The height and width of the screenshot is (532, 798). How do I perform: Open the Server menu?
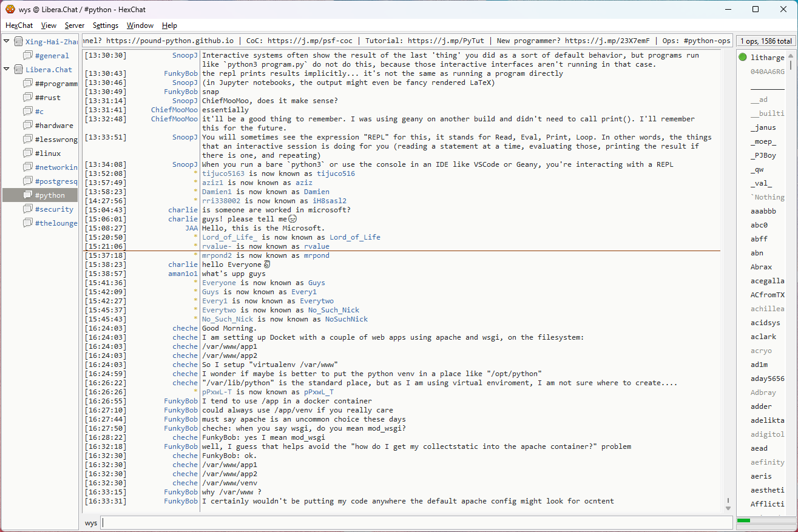click(x=75, y=25)
